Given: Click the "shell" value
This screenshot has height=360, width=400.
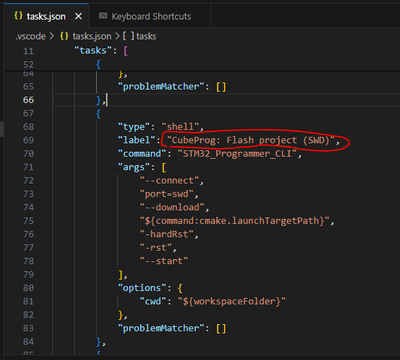Looking at the screenshot, I should 180,127.
